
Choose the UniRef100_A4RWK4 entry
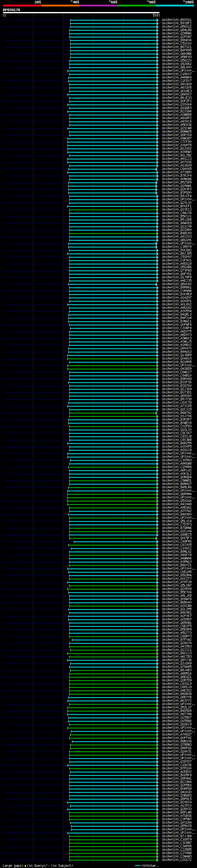coord(176,78)
